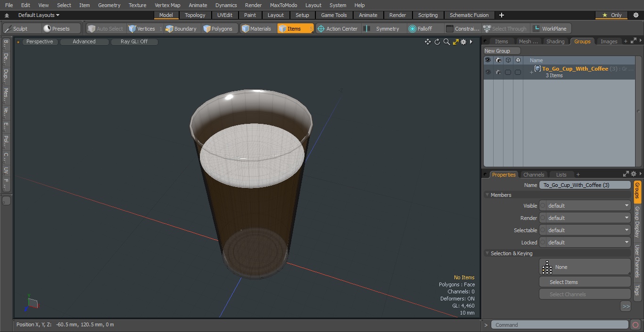Toggle Ray GL: Off in the viewport

(134, 42)
